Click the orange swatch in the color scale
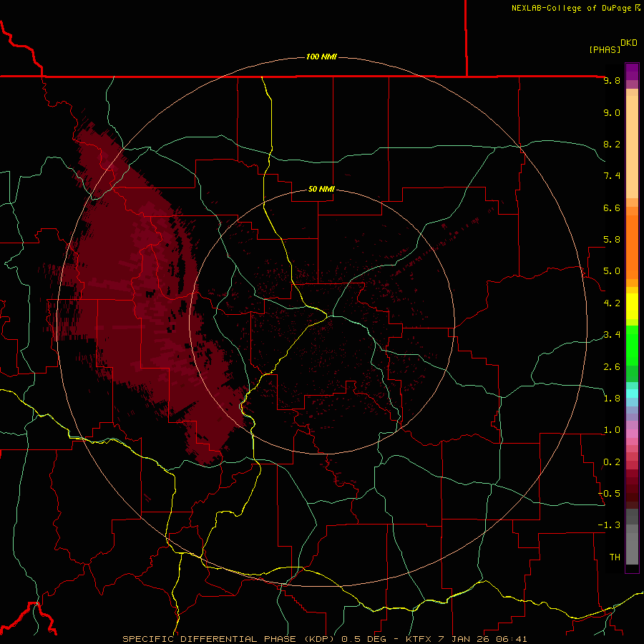Viewport: 644px width, 644px height. (632, 247)
